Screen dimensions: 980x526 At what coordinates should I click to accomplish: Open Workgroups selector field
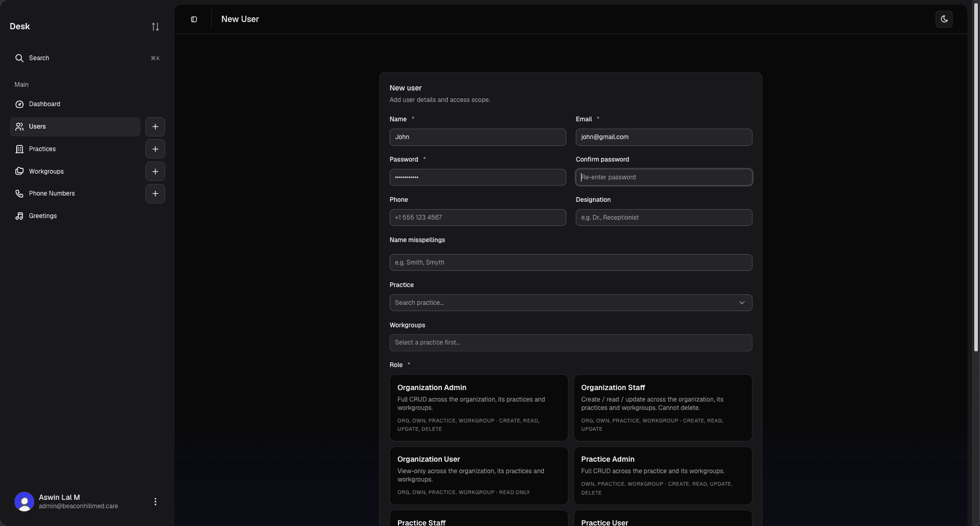click(571, 342)
